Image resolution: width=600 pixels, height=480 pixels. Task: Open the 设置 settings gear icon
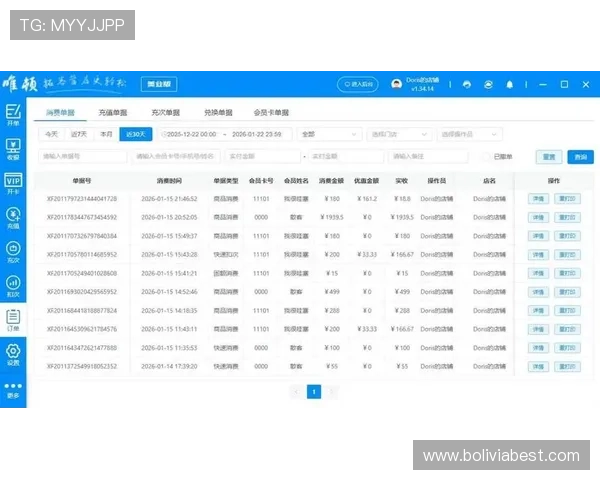pos(13,354)
